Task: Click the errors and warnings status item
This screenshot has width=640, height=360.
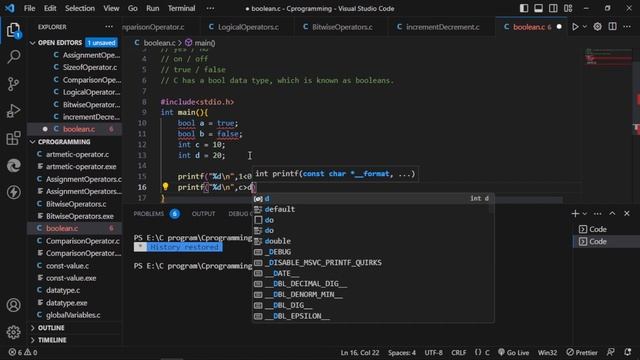Action: pyautogui.click(x=23, y=352)
